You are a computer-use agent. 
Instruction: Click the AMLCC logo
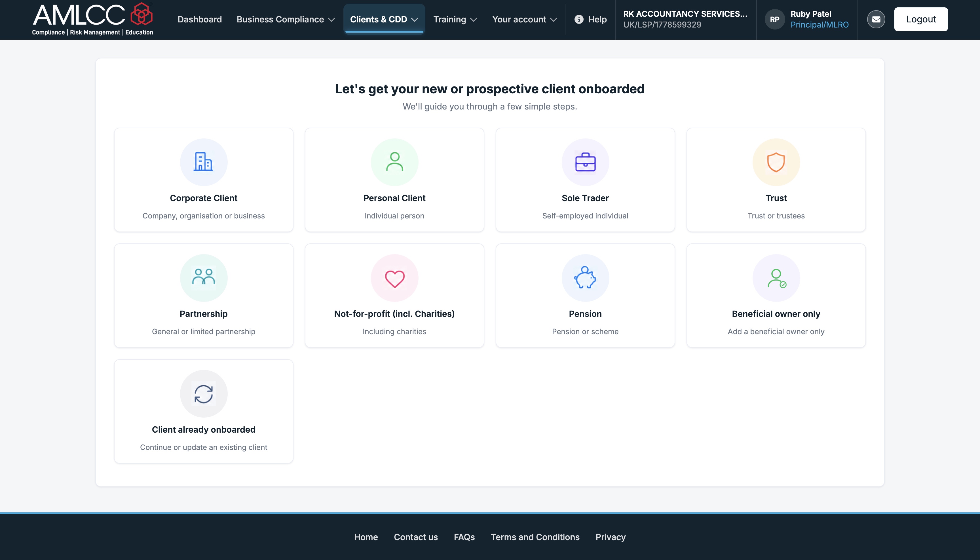[x=92, y=19]
